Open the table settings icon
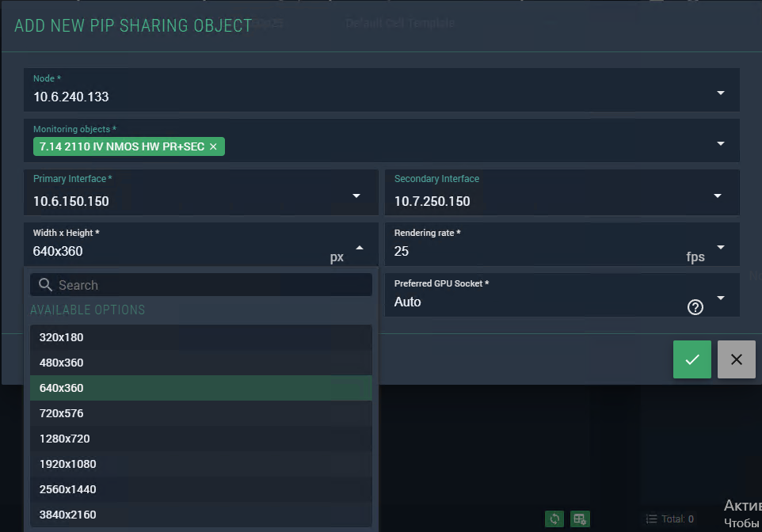The image size is (762, 532). tap(581, 519)
